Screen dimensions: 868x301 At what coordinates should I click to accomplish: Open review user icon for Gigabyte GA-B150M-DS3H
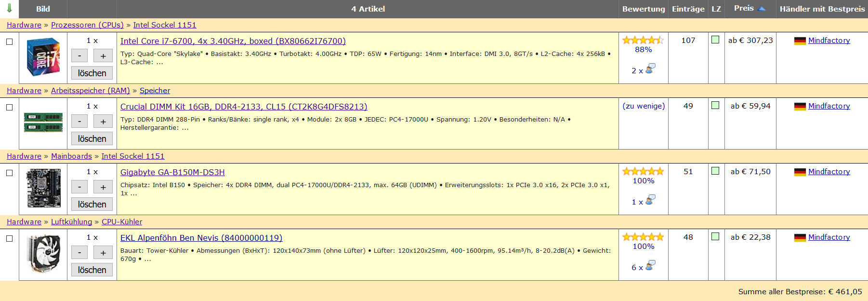[x=650, y=200]
